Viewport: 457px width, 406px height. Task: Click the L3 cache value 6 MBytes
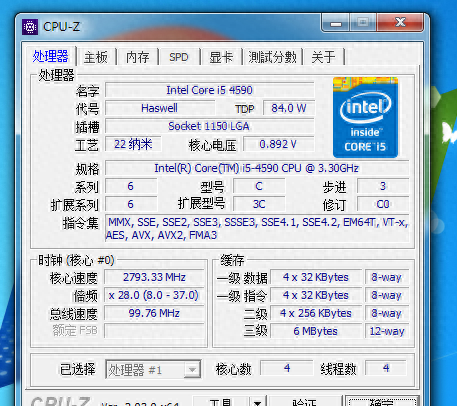[316, 331]
